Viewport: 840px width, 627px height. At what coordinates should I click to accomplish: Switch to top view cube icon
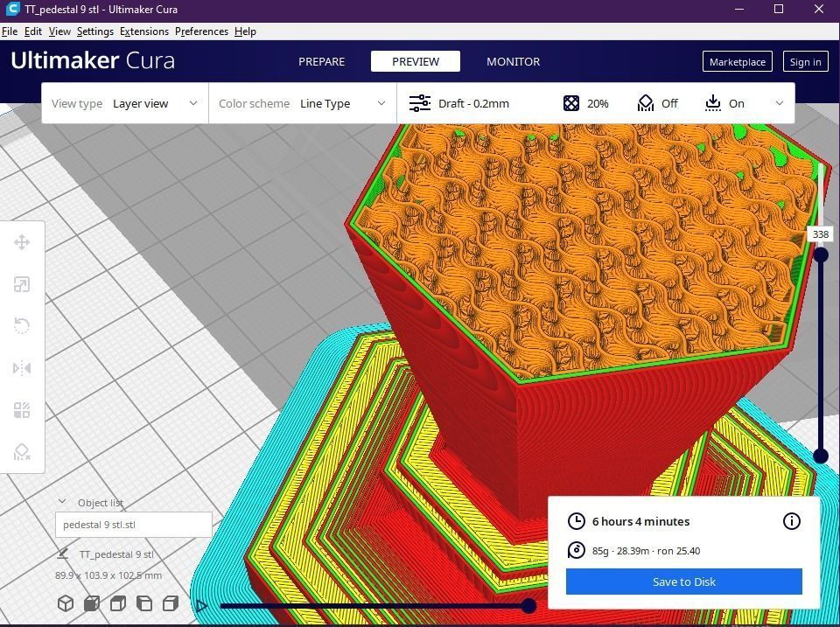pyautogui.click(x=118, y=603)
